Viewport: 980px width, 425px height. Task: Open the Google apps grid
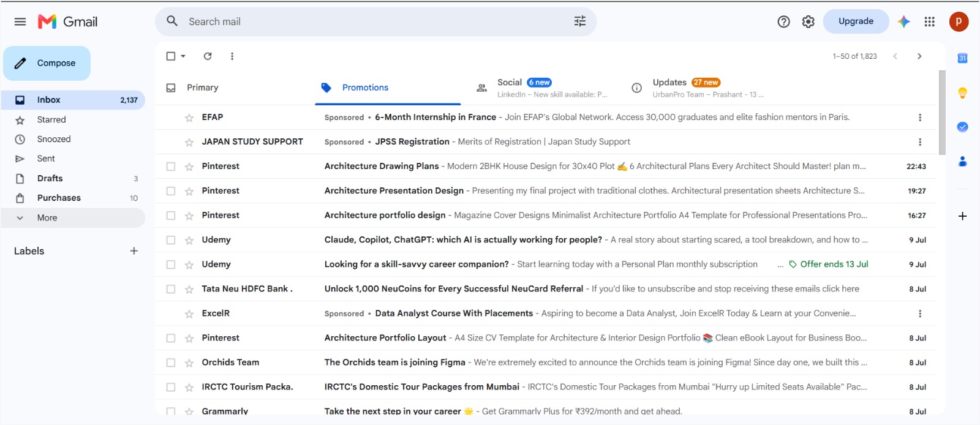click(929, 21)
